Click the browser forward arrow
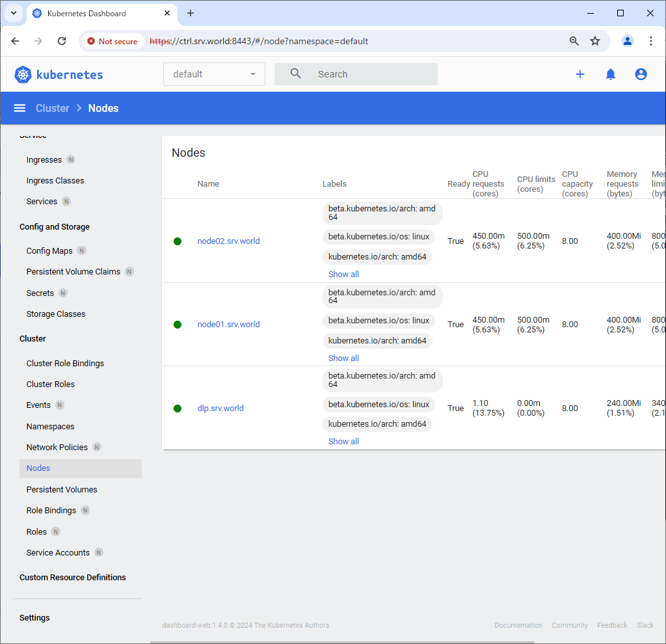 point(38,41)
